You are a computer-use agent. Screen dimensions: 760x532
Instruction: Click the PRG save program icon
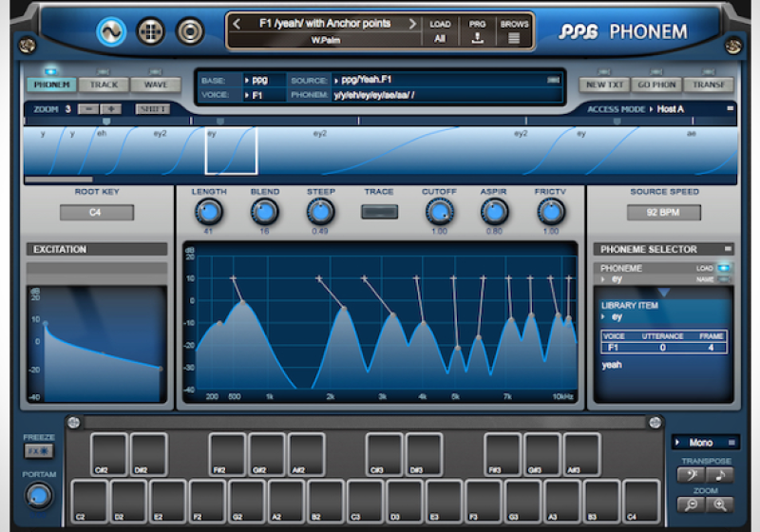[x=478, y=38]
